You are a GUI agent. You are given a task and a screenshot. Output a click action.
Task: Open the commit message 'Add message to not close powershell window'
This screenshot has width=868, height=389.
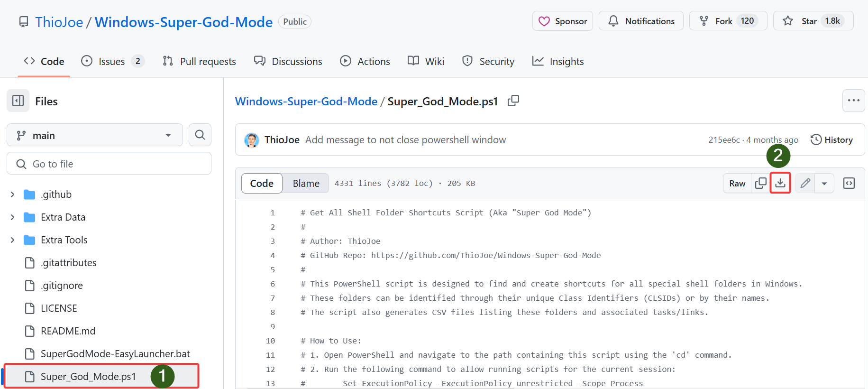(x=405, y=140)
